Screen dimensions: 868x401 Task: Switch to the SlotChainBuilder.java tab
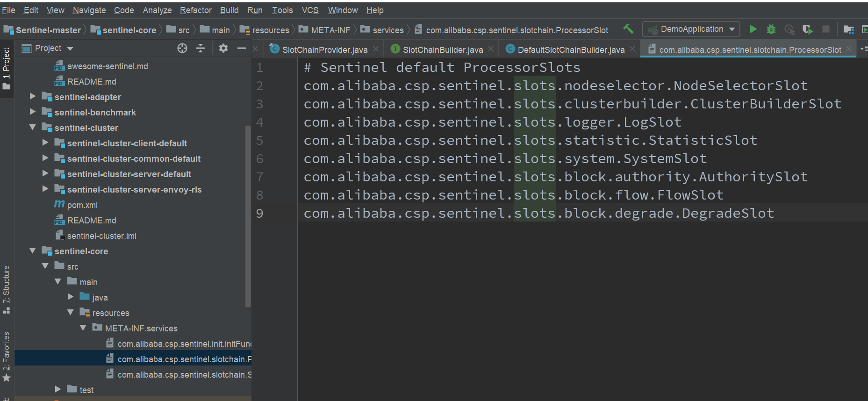pyautogui.click(x=443, y=49)
